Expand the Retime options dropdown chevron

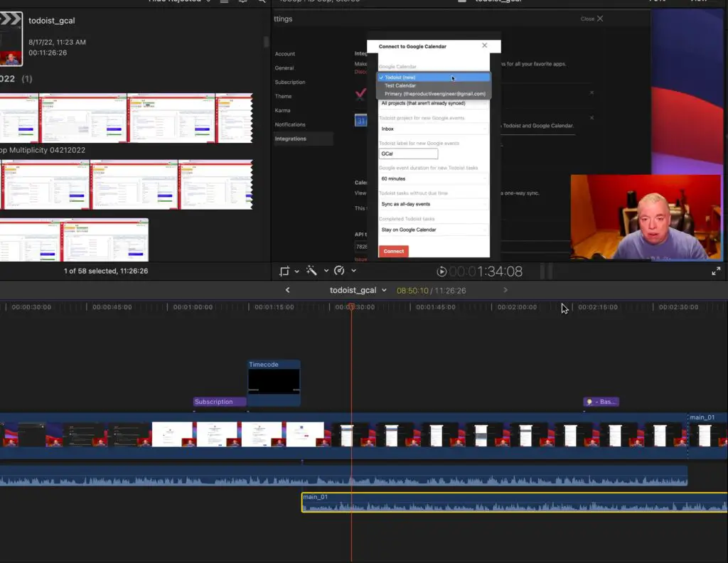point(353,271)
